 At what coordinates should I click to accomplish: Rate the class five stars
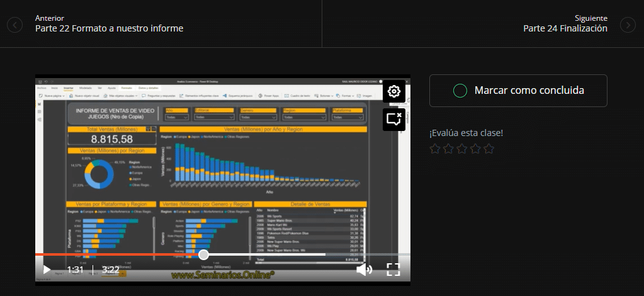click(489, 149)
